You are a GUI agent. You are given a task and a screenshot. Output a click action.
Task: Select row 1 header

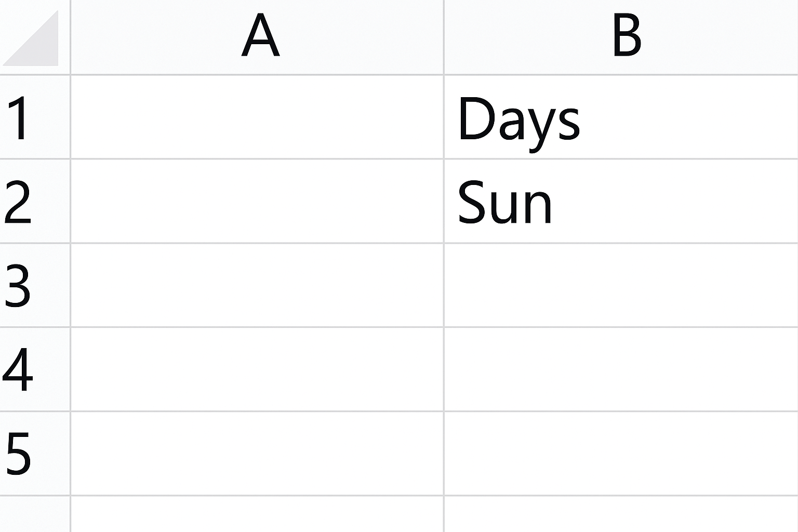point(34,117)
